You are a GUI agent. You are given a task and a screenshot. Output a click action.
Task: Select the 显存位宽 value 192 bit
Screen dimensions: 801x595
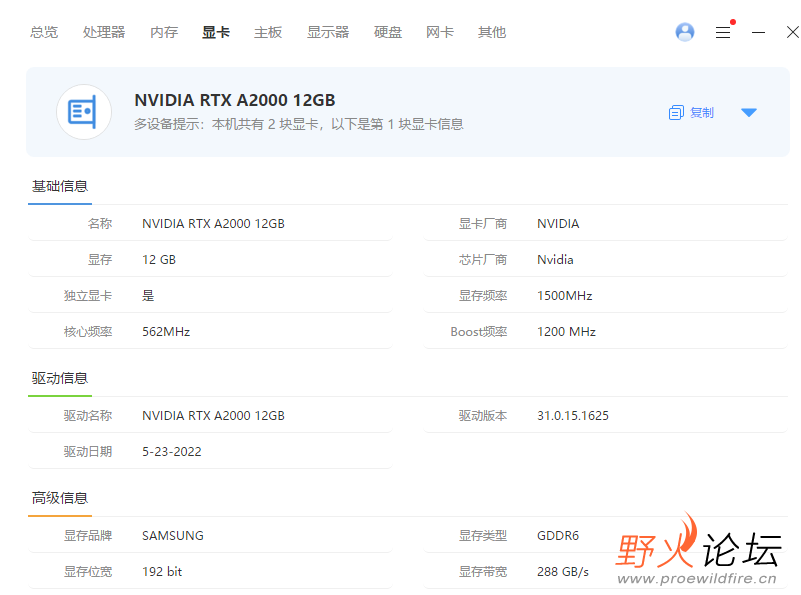click(162, 572)
